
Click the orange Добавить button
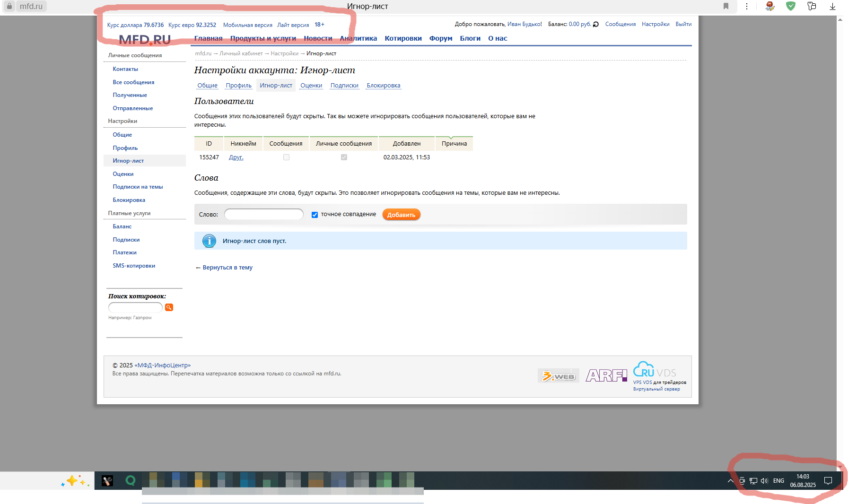pyautogui.click(x=401, y=215)
